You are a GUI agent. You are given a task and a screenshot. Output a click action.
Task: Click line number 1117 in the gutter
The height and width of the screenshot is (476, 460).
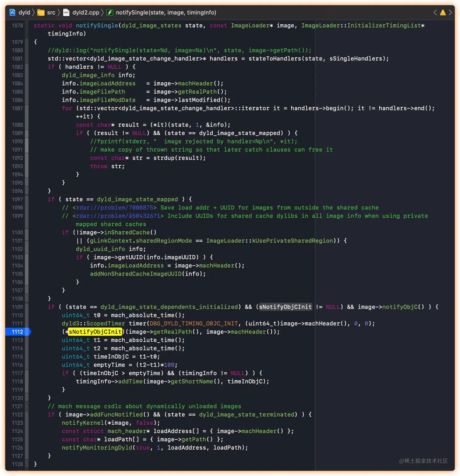point(17,373)
